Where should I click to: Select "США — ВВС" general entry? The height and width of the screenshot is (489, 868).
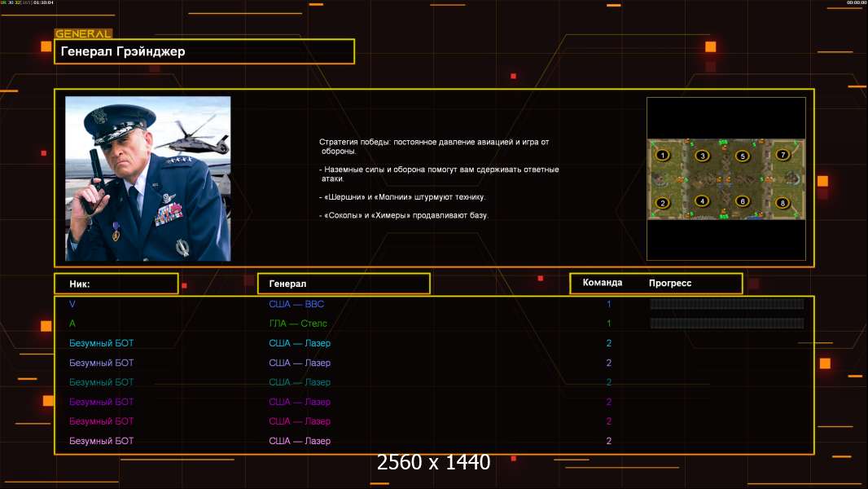click(x=296, y=304)
